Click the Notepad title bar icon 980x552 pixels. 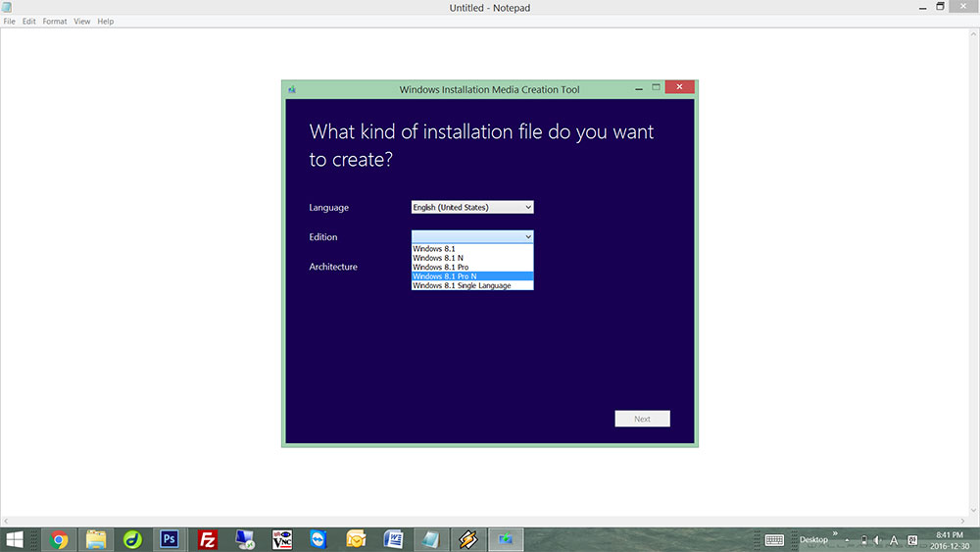coord(7,8)
